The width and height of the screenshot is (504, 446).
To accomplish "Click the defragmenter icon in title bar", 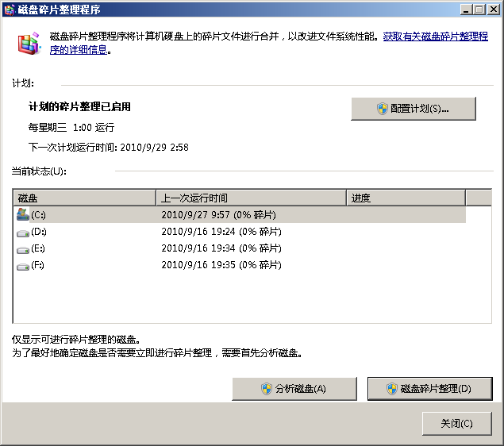I will (9, 10).
